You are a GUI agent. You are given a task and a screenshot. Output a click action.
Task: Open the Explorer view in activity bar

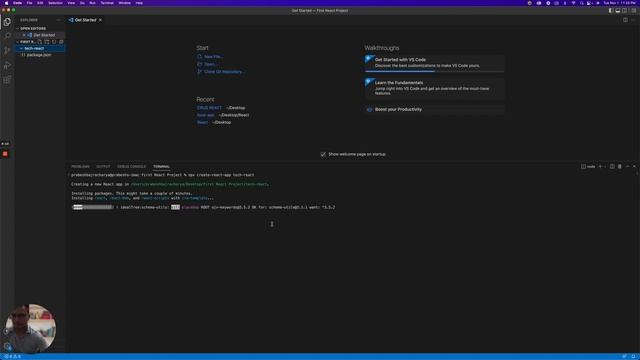7,22
